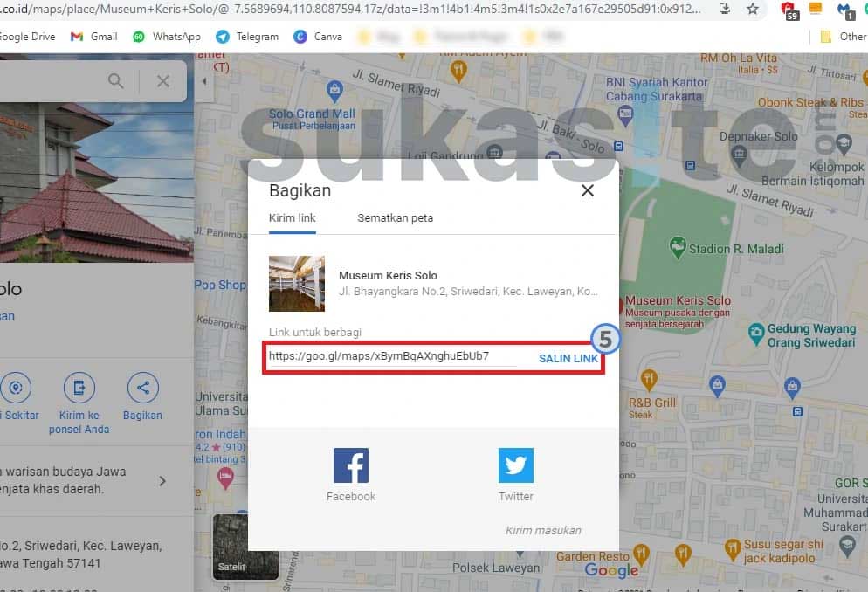This screenshot has height=592, width=868.
Task: Click the Kirim masukan link
Action: click(x=543, y=531)
